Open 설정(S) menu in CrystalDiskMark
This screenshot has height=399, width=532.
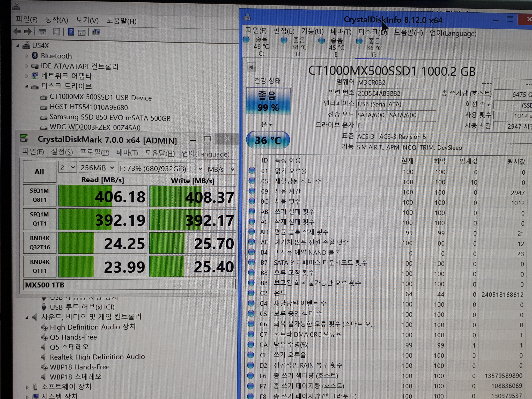tap(62, 152)
